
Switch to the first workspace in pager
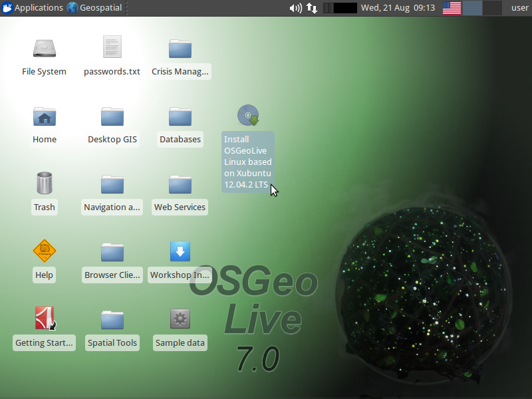[x=473, y=8]
